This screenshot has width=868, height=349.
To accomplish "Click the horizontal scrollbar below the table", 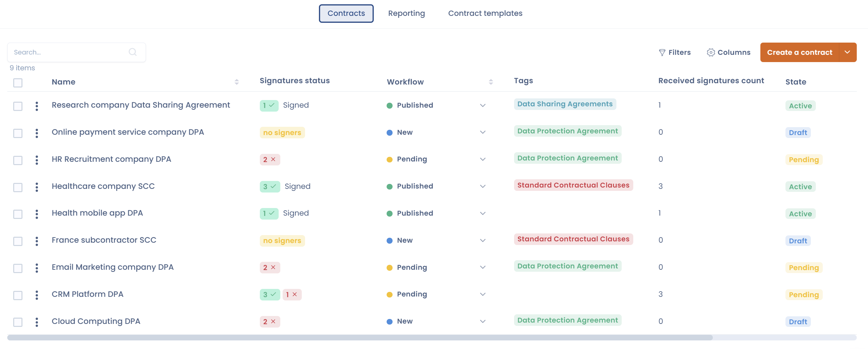I will (360, 337).
